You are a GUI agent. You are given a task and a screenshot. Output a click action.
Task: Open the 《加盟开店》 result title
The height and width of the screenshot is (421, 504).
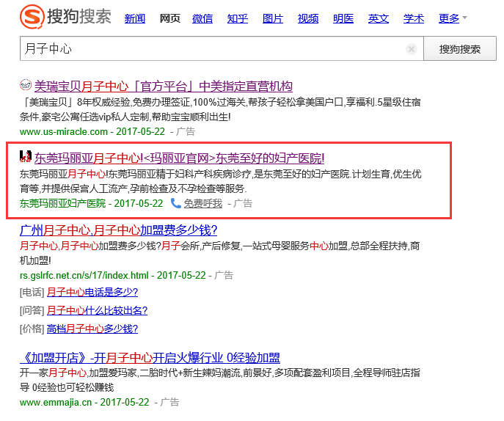[x=150, y=358]
